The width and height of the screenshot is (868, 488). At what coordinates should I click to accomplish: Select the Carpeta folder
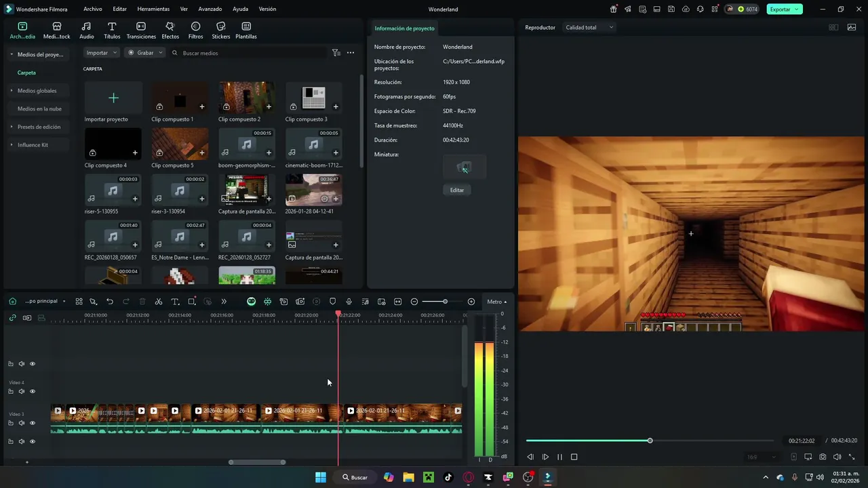click(x=26, y=73)
